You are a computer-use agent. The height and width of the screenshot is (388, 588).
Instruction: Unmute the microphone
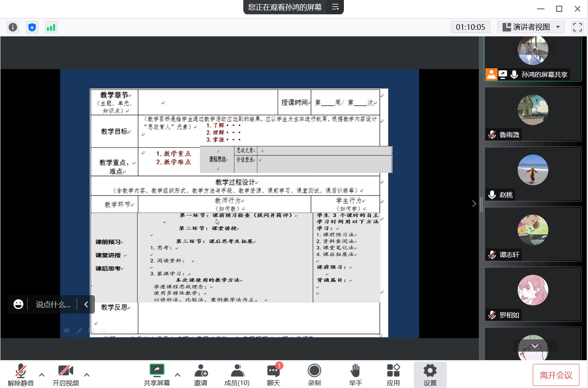[20, 375]
